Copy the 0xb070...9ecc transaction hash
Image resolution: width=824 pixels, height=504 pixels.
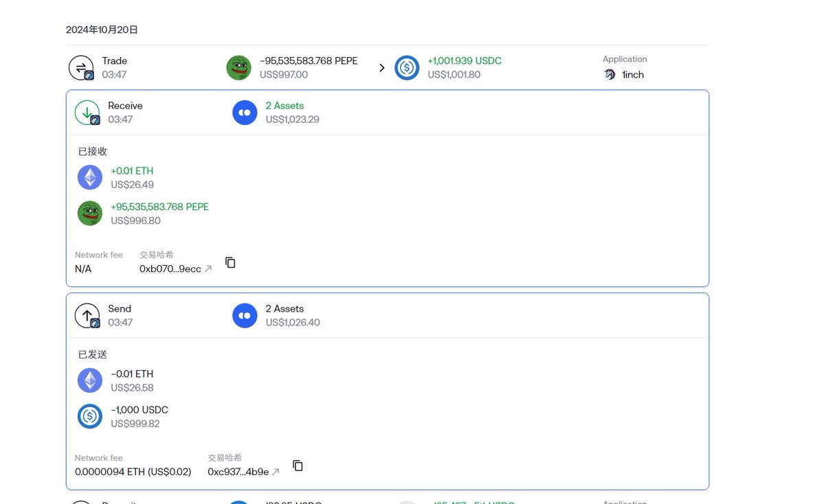tap(231, 262)
